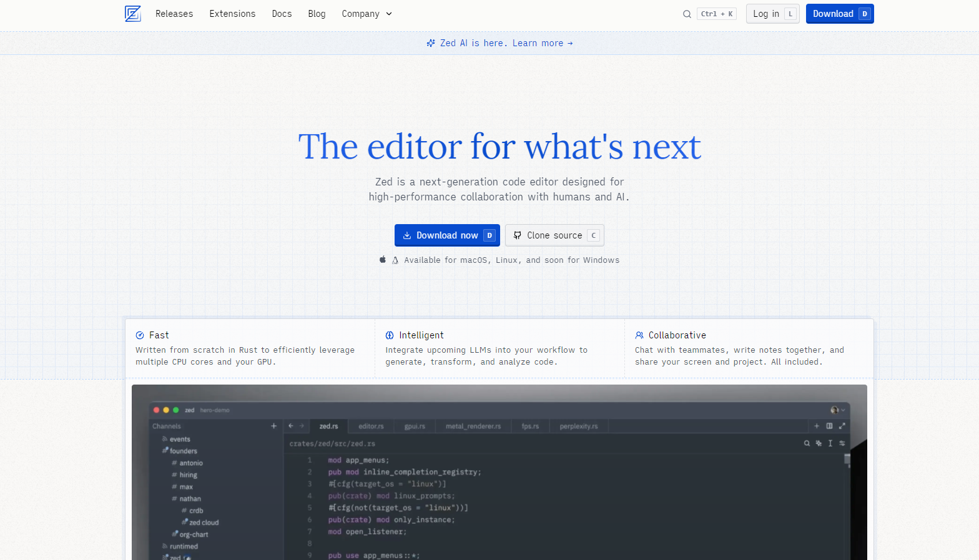Click the Zed logo in the navbar
The width and height of the screenshot is (979, 560).
click(132, 14)
